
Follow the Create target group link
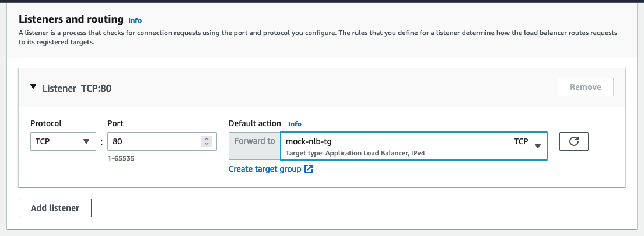click(265, 169)
